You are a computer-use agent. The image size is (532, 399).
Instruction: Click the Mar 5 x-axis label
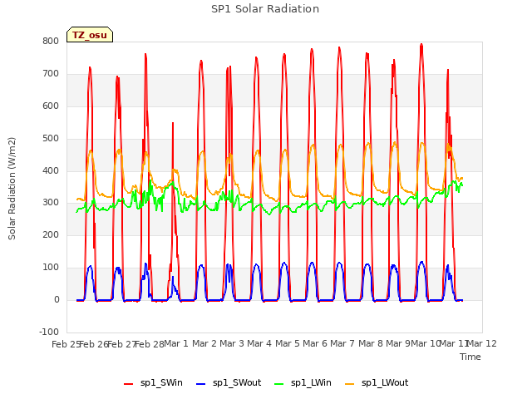pos(288,343)
